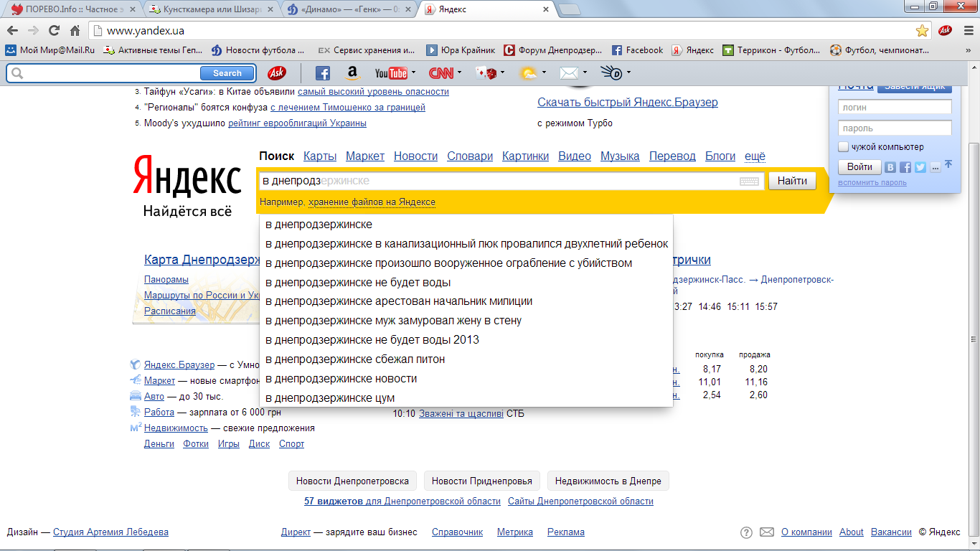Switch to the Кунсткамера tab
Viewport: 980px width, 551px height.
[212, 9]
